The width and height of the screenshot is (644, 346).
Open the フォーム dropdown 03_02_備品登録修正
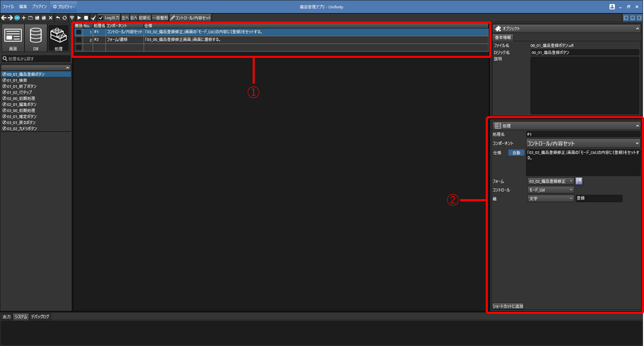pyautogui.click(x=550, y=181)
